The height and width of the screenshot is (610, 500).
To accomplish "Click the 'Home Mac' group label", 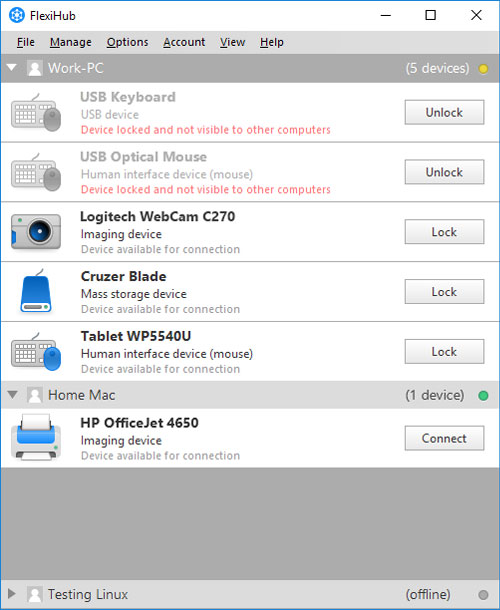I will coord(82,395).
